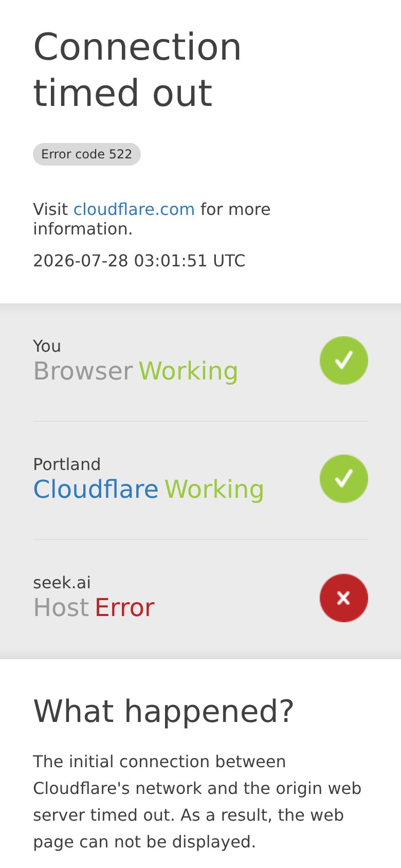Click the word Visit before cloudflare.com
Image resolution: width=401 pixels, height=868 pixels.
click(50, 209)
